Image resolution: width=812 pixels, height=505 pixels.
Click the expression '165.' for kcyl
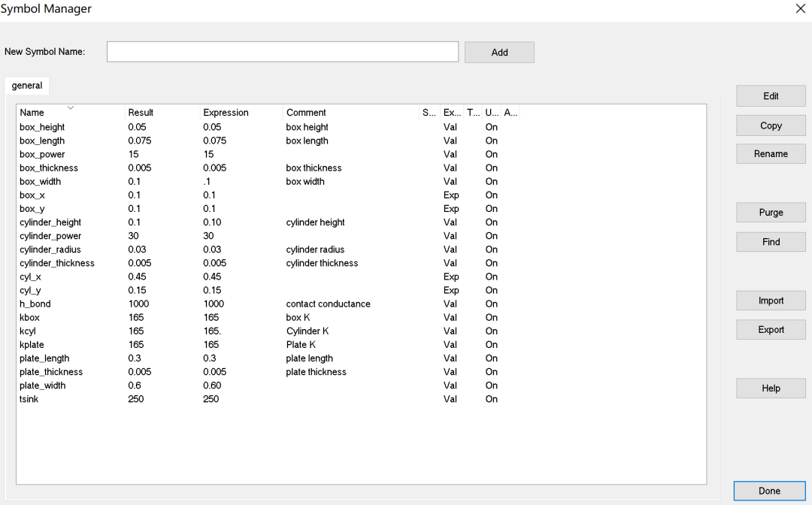[212, 331]
